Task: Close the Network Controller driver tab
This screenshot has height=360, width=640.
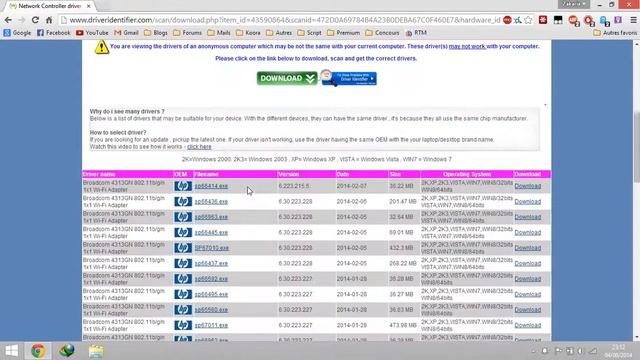Action: point(89,6)
